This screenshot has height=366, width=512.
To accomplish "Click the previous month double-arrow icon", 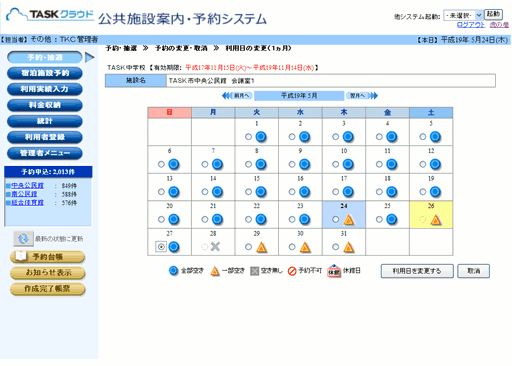I will click(x=226, y=96).
